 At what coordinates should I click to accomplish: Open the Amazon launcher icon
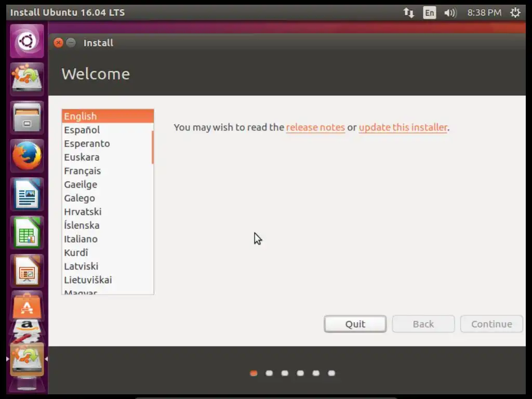click(x=27, y=326)
